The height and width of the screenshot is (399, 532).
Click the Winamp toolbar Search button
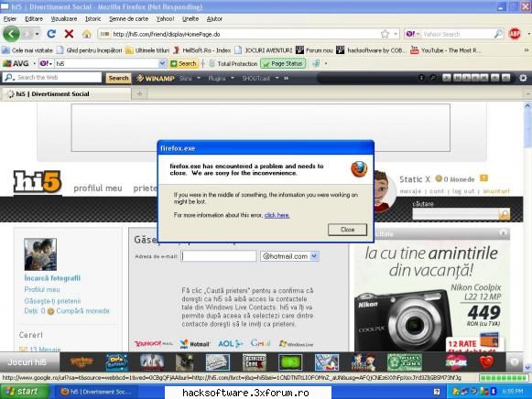pos(118,78)
